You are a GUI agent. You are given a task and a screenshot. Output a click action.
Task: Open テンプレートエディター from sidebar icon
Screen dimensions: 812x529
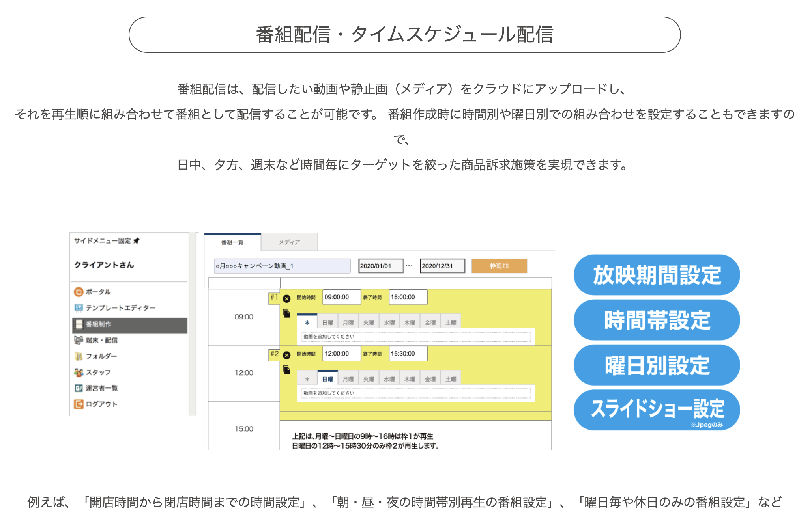(x=79, y=307)
